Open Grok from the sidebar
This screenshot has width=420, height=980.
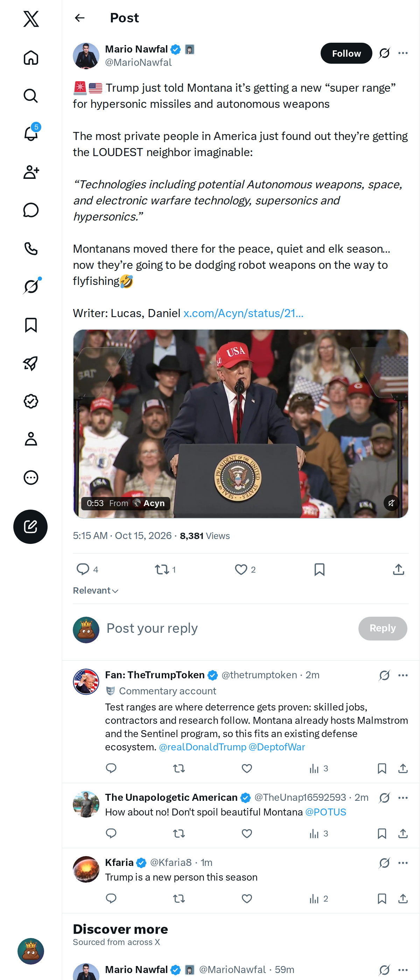[x=31, y=286]
